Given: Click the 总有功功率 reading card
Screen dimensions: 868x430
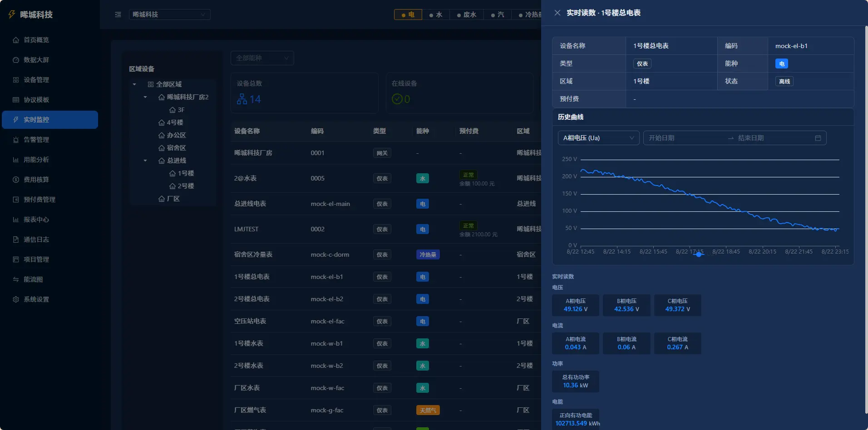Looking at the screenshot, I should coord(576,381).
